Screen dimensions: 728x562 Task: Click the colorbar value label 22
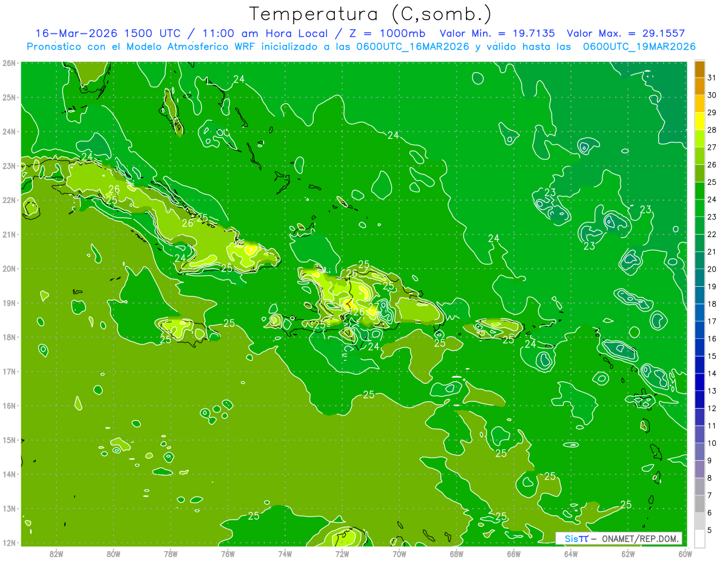(x=712, y=234)
